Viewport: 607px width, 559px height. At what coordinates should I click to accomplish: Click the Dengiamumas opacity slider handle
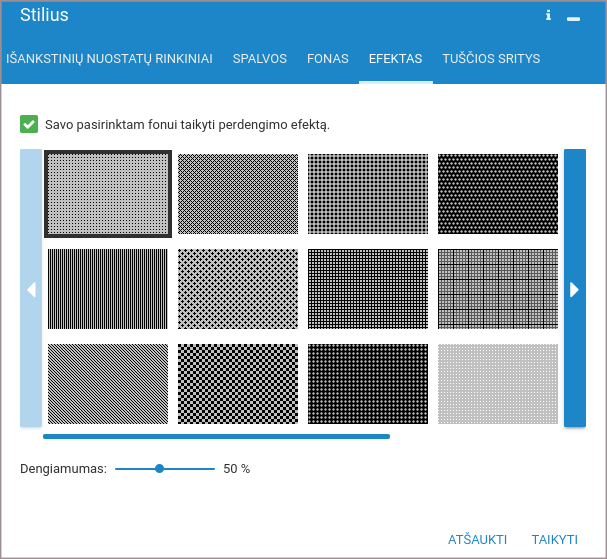click(x=159, y=468)
